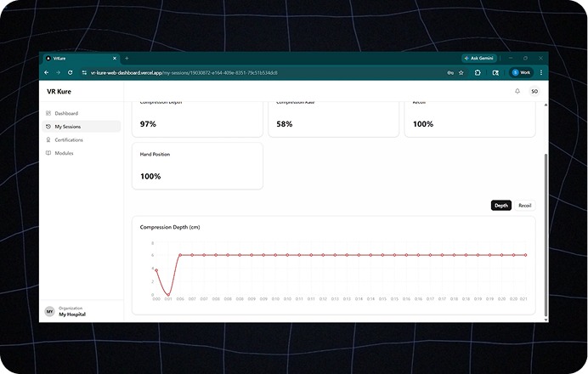
Task: Click the Modules book icon
Action: coord(48,153)
